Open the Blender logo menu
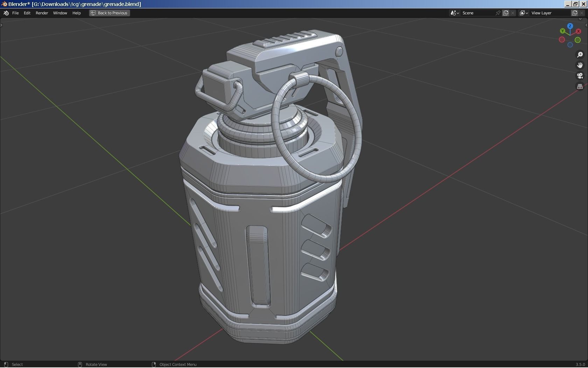 pyautogui.click(x=6, y=13)
